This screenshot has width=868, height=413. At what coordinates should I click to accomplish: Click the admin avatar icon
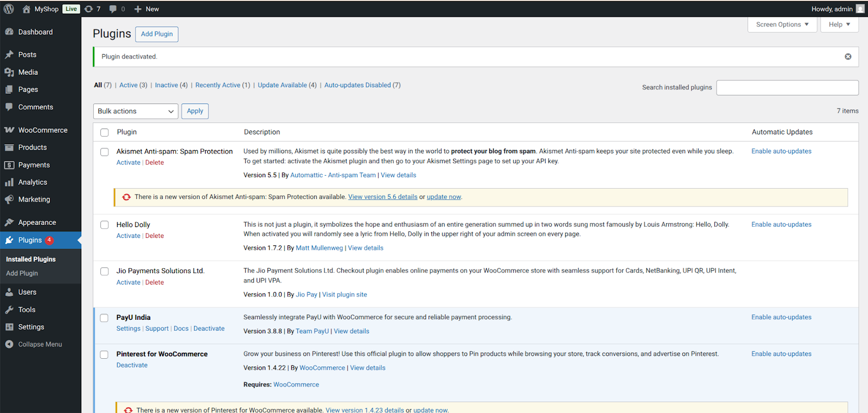coord(860,9)
